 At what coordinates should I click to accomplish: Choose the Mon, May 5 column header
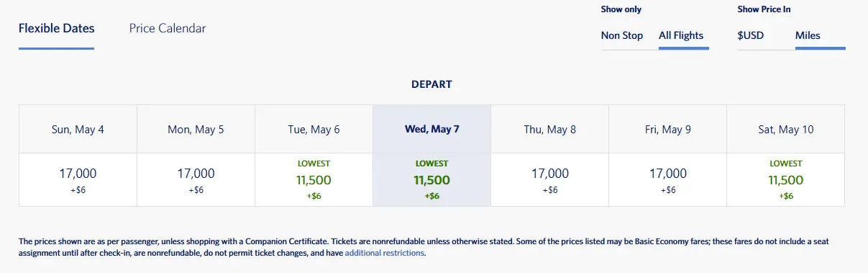pos(196,130)
